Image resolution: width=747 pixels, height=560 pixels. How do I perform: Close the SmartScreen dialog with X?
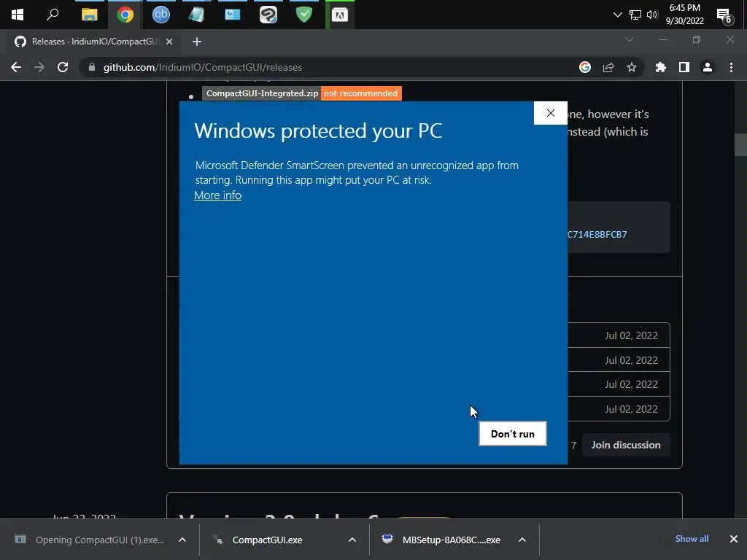pos(551,113)
